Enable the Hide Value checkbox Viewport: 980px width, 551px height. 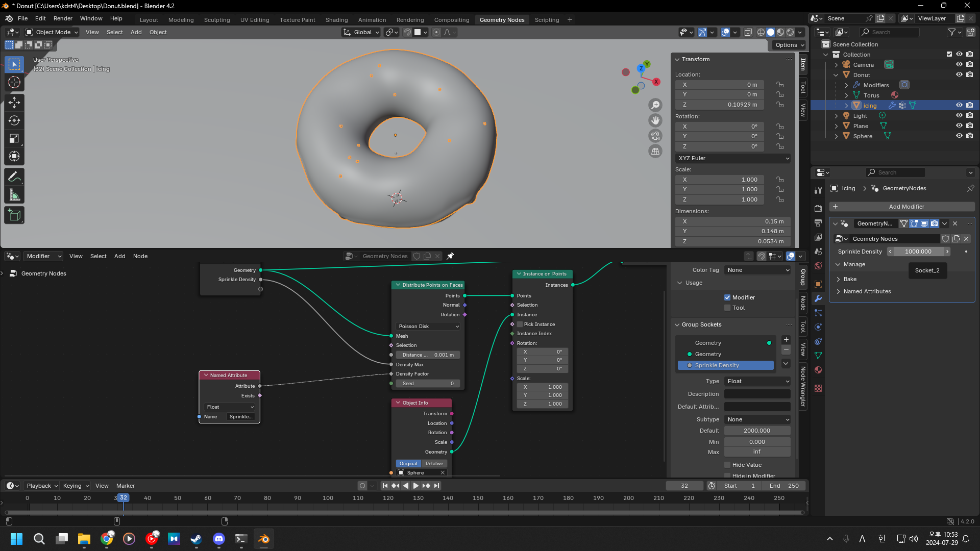[727, 465]
